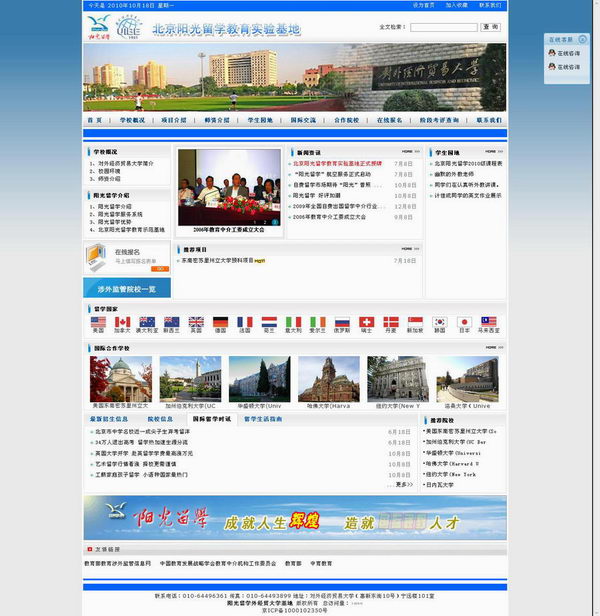Click the Switzerland flag icon

point(366,322)
